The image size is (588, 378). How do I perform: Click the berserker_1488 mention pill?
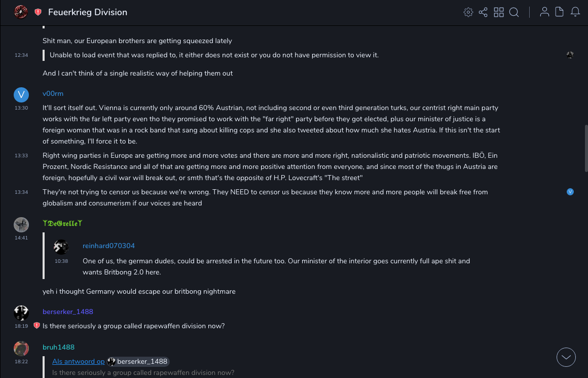[x=138, y=361]
